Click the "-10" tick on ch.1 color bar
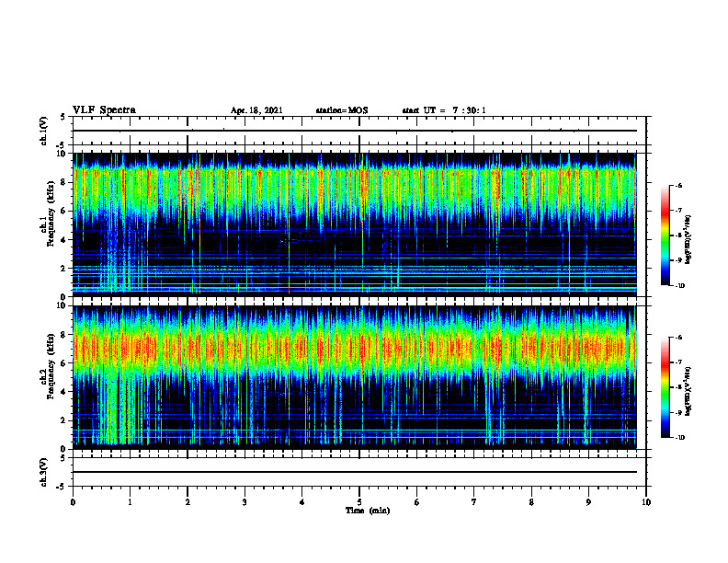Screen dimensions: 728x563 pos(679,286)
